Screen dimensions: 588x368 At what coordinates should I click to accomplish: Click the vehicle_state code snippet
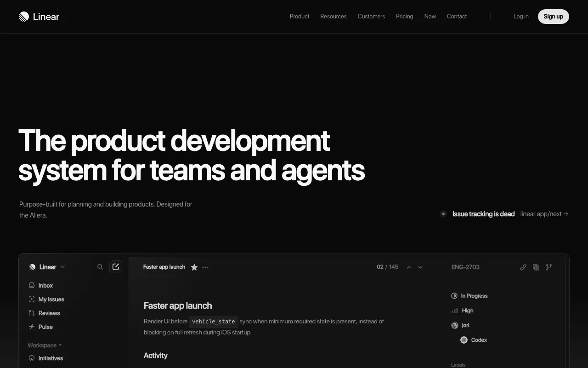tap(214, 322)
